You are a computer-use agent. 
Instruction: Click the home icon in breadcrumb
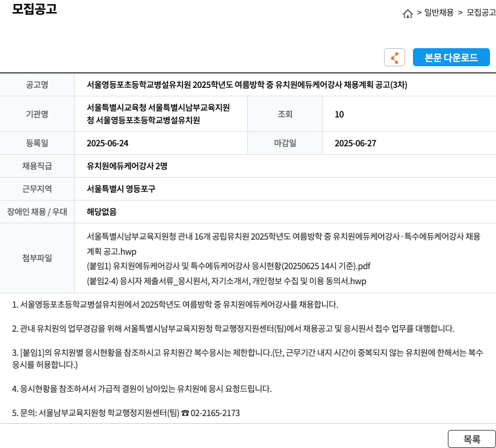(408, 13)
